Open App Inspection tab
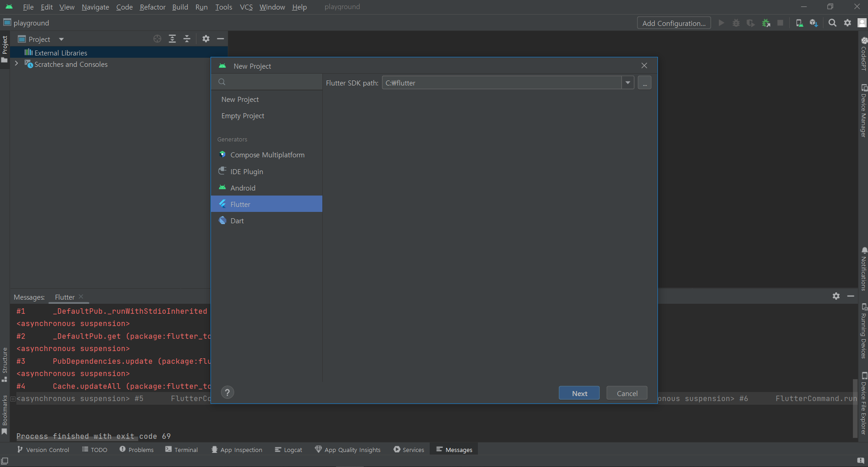The width and height of the screenshot is (868, 467). coord(236,450)
